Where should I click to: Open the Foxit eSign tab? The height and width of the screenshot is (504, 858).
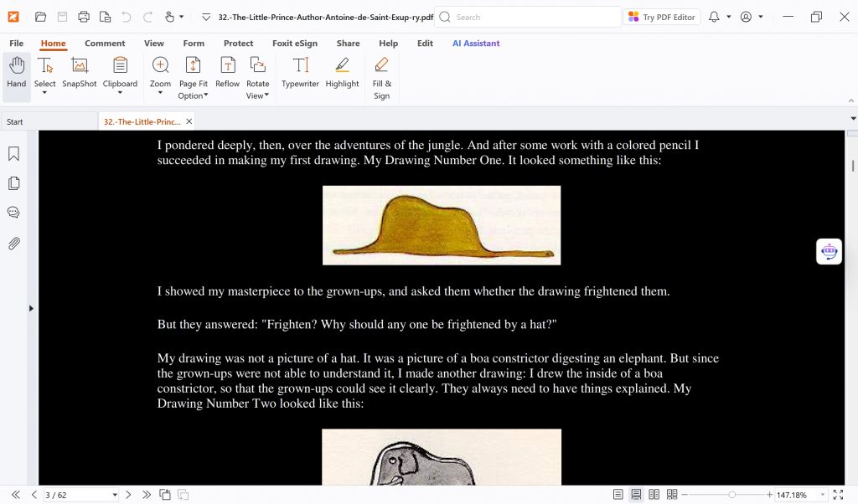[295, 44]
